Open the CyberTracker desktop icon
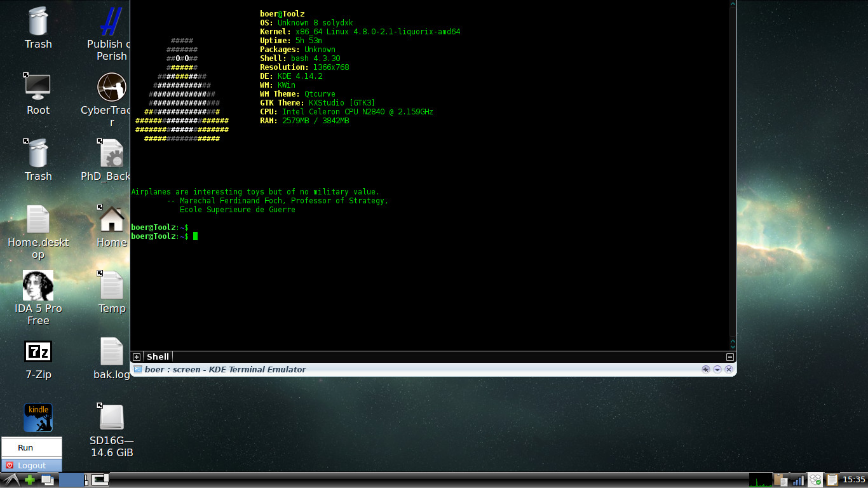This screenshot has width=868, height=488. point(111,88)
